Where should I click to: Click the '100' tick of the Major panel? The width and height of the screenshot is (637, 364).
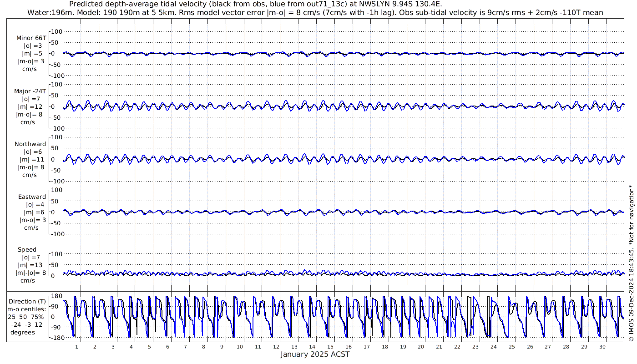56,85
